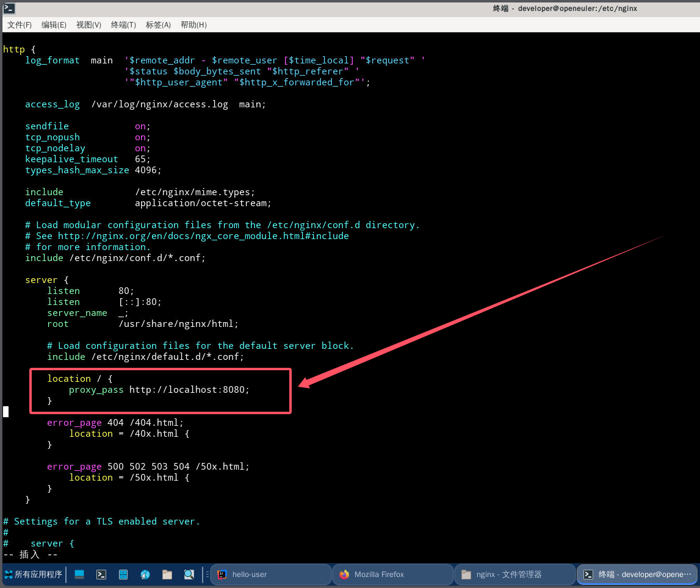700x588 pixels.
Task: Open the home folder launcher icon
Action: click(167, 575)
